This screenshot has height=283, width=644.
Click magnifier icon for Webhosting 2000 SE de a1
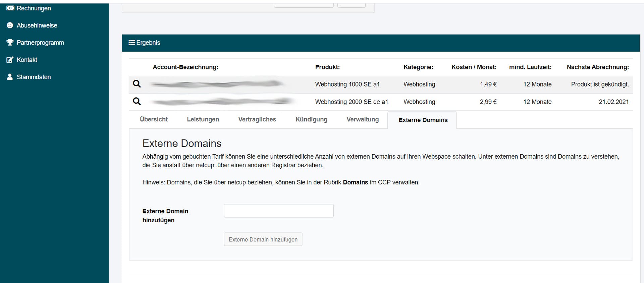137,101
